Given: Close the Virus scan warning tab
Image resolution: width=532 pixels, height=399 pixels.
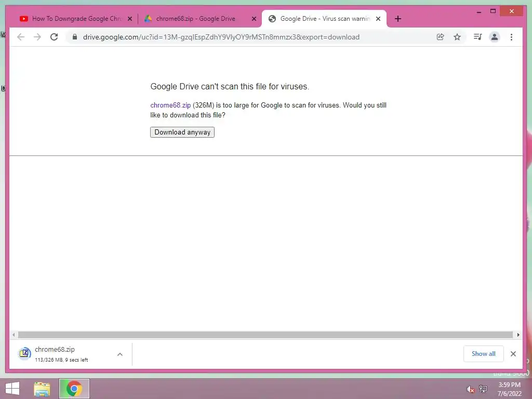Looking at the screenshot, I should click(x=378, y=19).
